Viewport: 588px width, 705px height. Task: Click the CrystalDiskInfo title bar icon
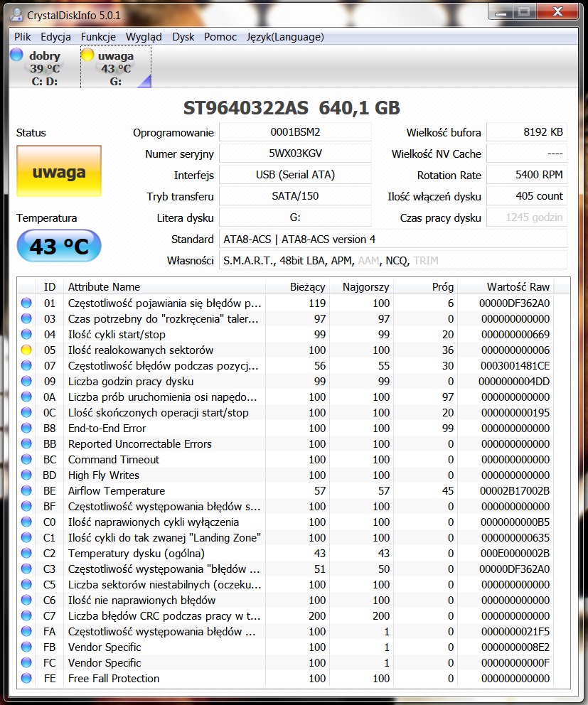coord(16,15)
